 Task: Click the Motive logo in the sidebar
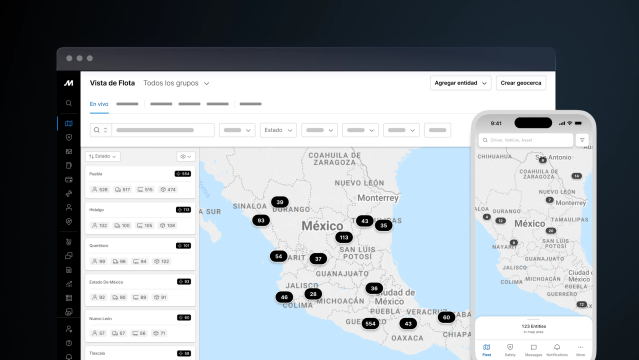click(x=68, y=83)
